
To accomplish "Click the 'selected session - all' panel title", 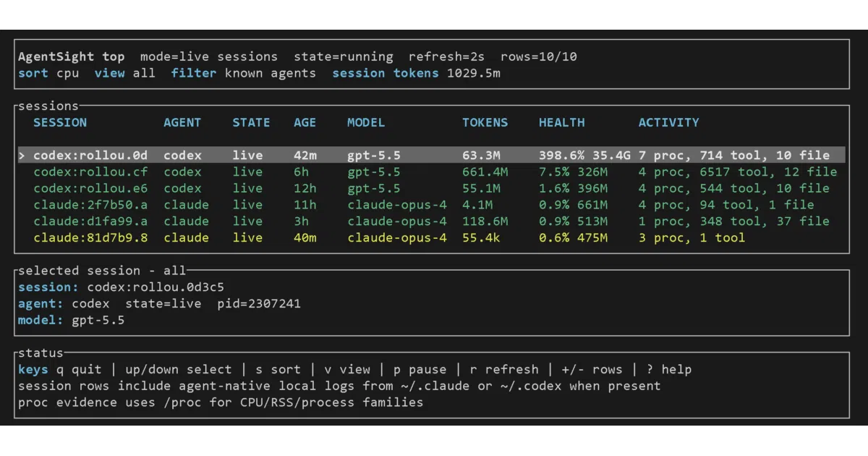I will [102, 271].
